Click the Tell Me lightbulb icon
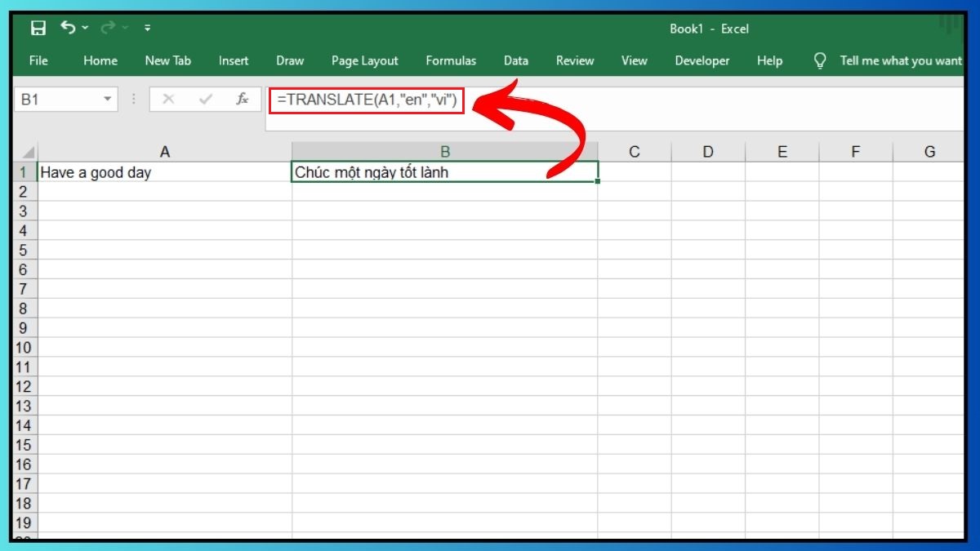This screenshot has width=980, height=551. point(820,60)
